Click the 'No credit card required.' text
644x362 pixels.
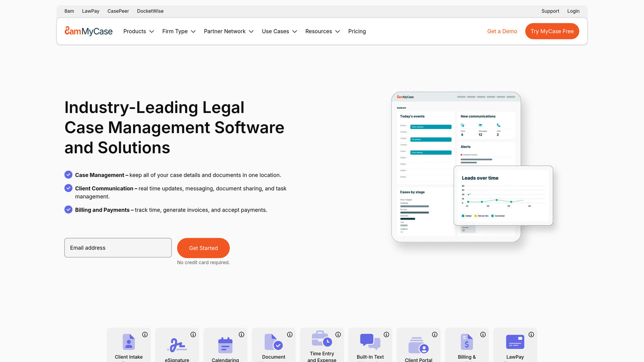pos(203,263)
